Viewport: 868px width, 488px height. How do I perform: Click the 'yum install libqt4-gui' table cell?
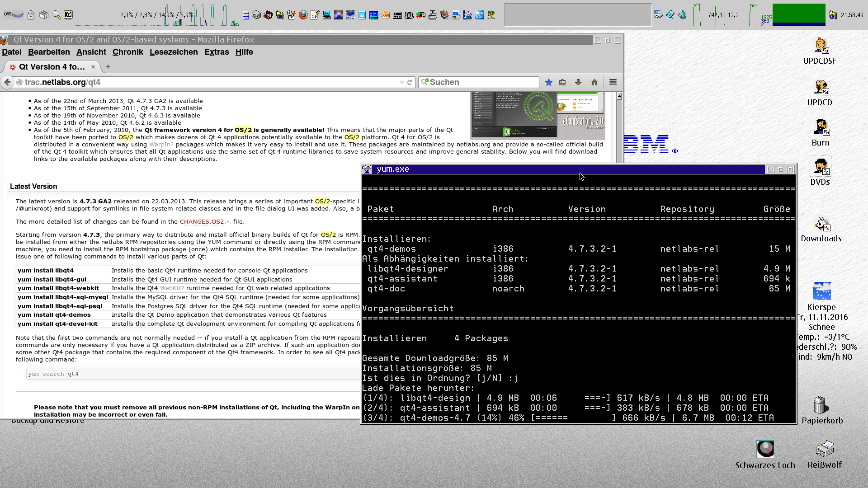pos(63,280)
